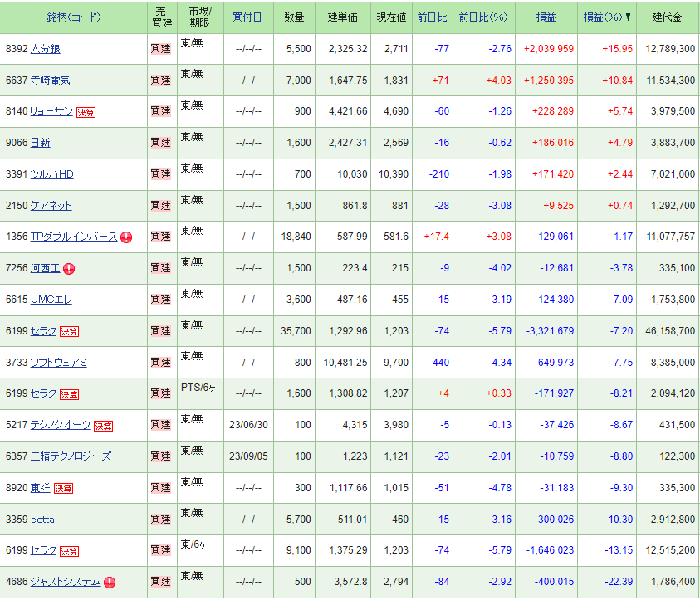Open the TPダブルインバース stock link

[x=74, y=237]
